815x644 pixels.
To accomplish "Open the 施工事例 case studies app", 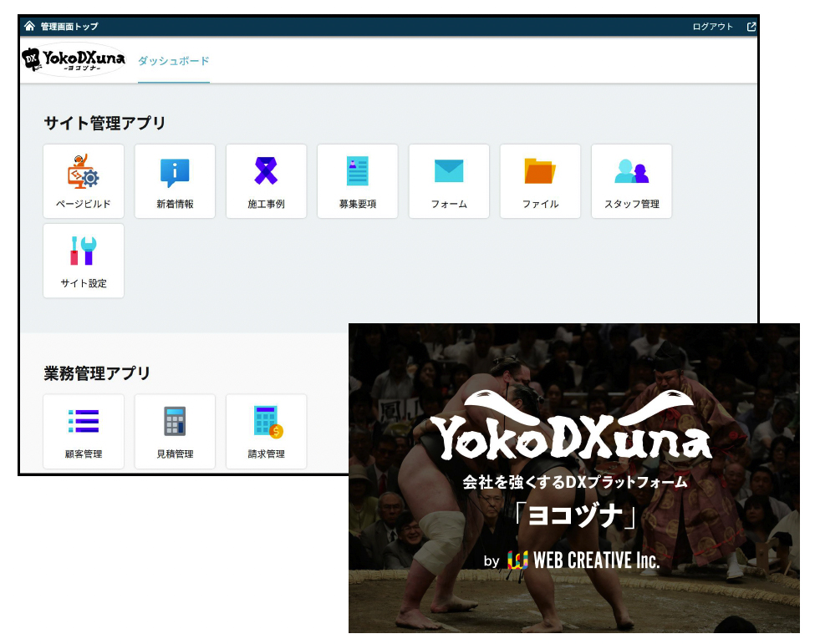I will [266, 180].
